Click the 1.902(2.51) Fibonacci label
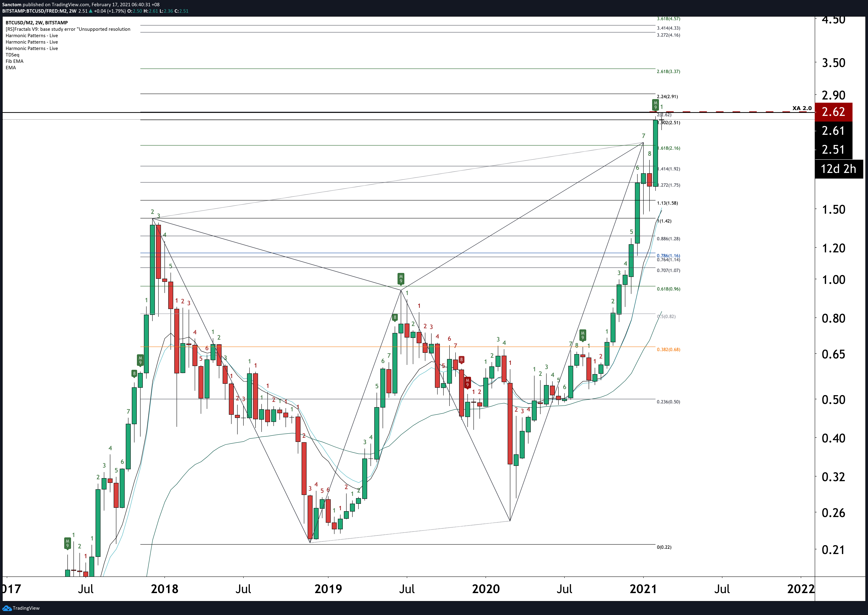This screenshot has width=868, height=615. click(x=668, y=123)
